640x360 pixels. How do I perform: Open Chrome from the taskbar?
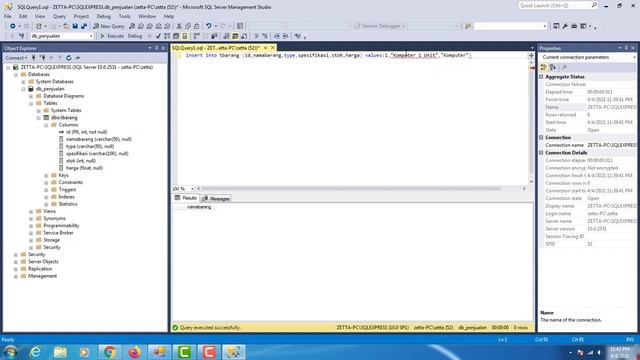point(109,352)
